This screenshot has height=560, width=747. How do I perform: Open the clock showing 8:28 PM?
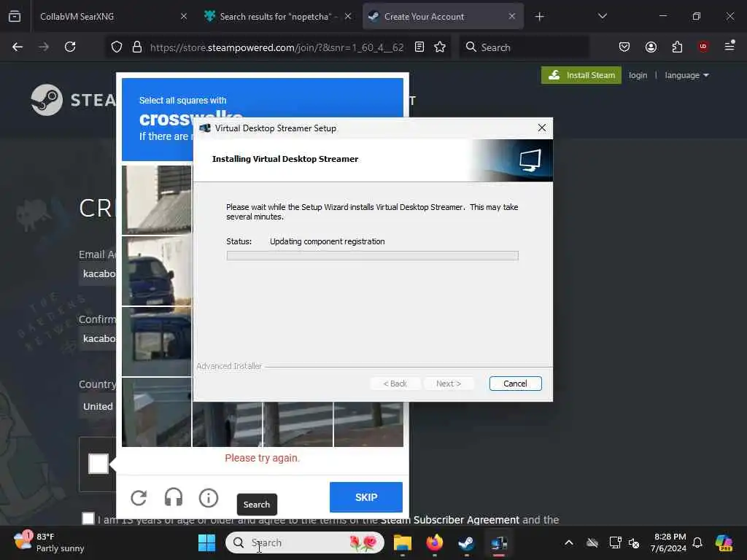(x=669, y=542)
